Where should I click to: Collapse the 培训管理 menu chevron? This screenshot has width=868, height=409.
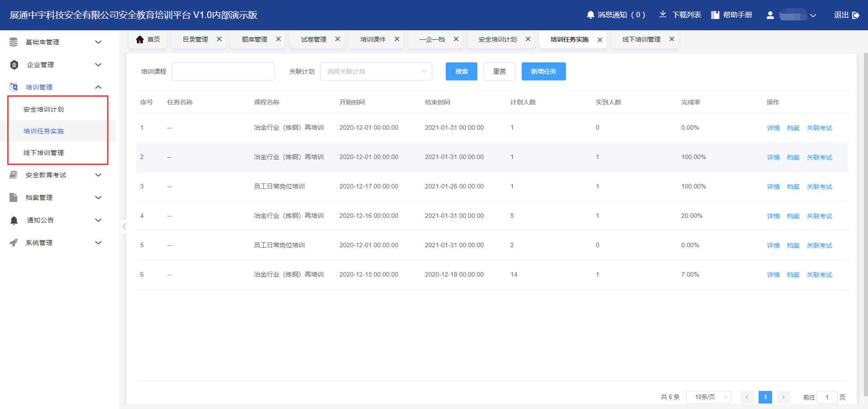click(98, 87)
